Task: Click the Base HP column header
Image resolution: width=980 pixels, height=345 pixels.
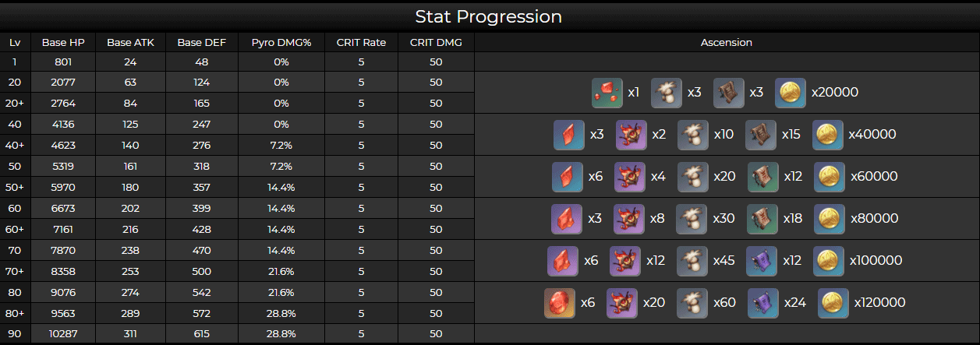Action: [63, 43]
